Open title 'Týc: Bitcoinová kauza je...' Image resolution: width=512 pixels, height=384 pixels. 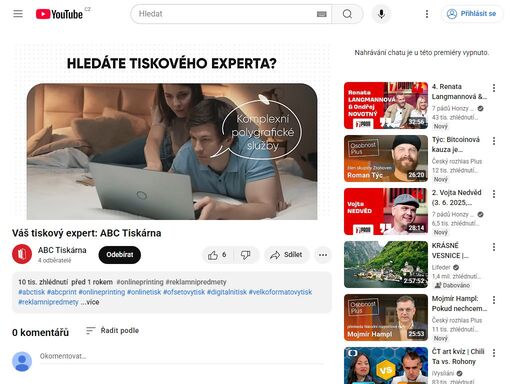(456, 145)
